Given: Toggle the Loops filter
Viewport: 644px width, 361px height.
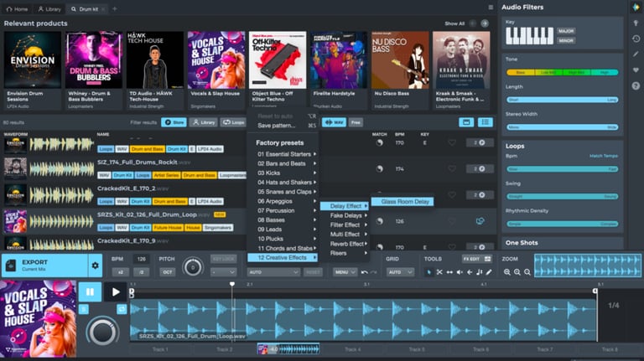Looking at the screenshot, I should (x=233, y=122).
